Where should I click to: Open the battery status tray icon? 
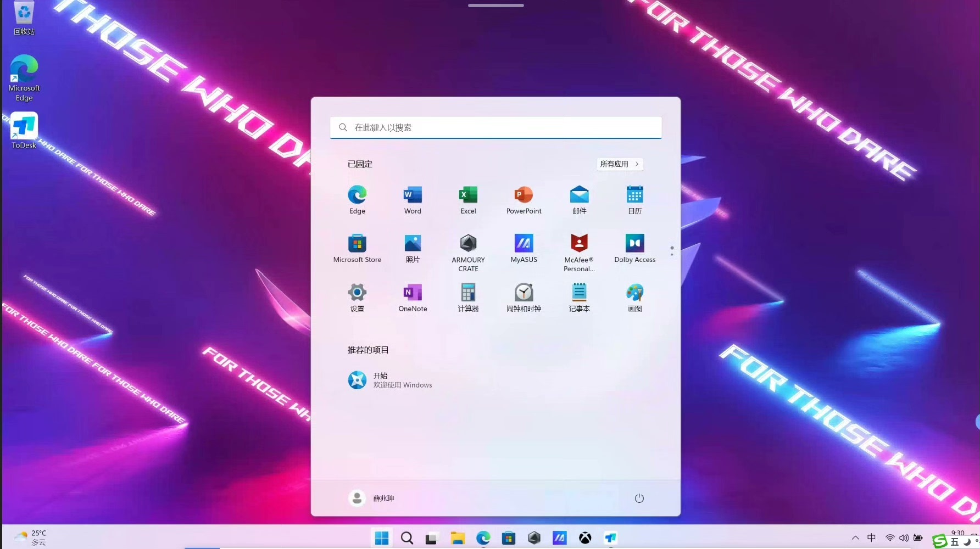(918, 538)
